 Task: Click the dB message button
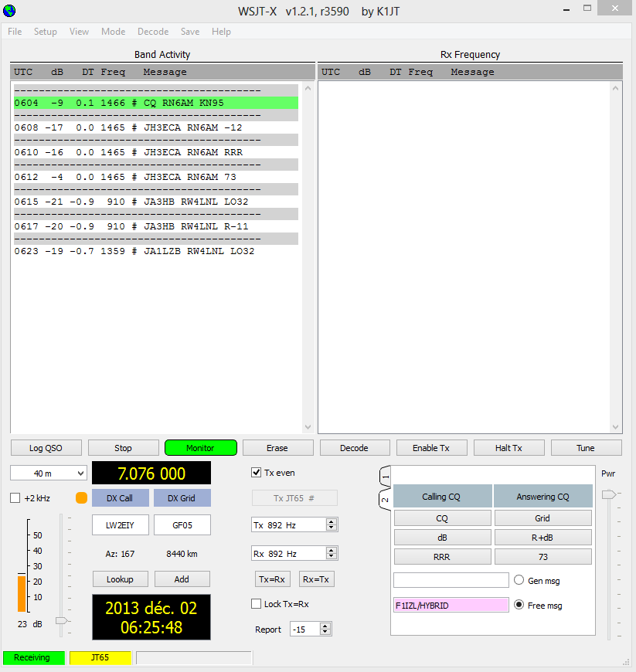(x=442, y=538)
